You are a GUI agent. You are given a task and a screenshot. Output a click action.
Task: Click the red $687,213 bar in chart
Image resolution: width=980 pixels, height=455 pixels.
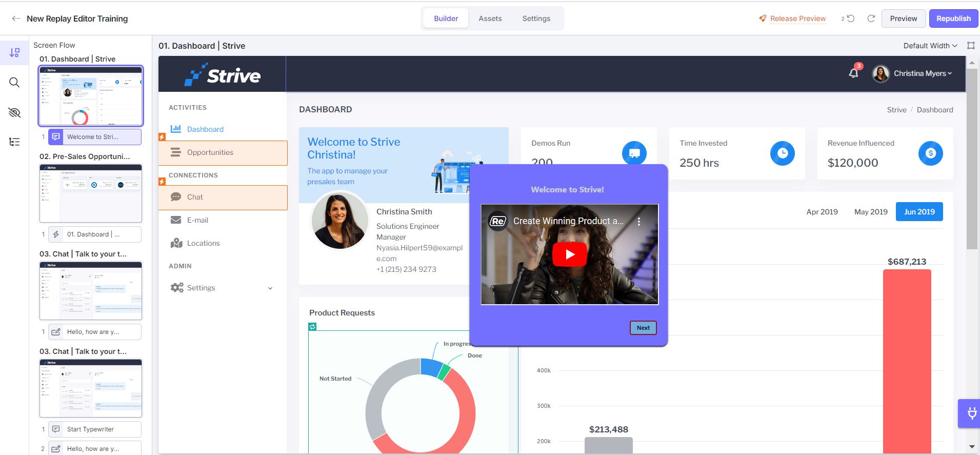point(907,362)
